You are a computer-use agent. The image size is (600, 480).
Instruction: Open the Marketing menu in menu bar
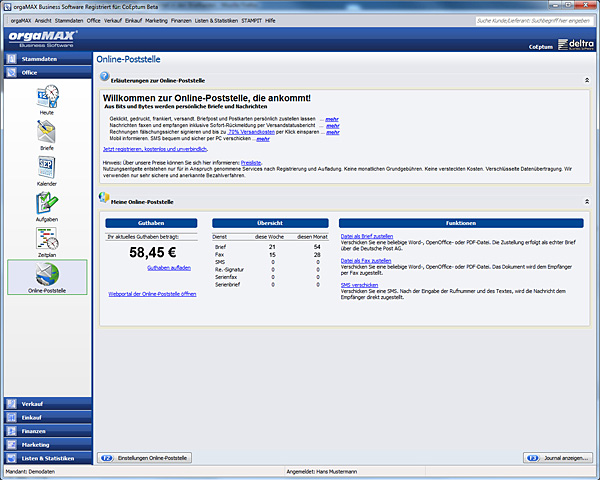(x=156, y=21)
